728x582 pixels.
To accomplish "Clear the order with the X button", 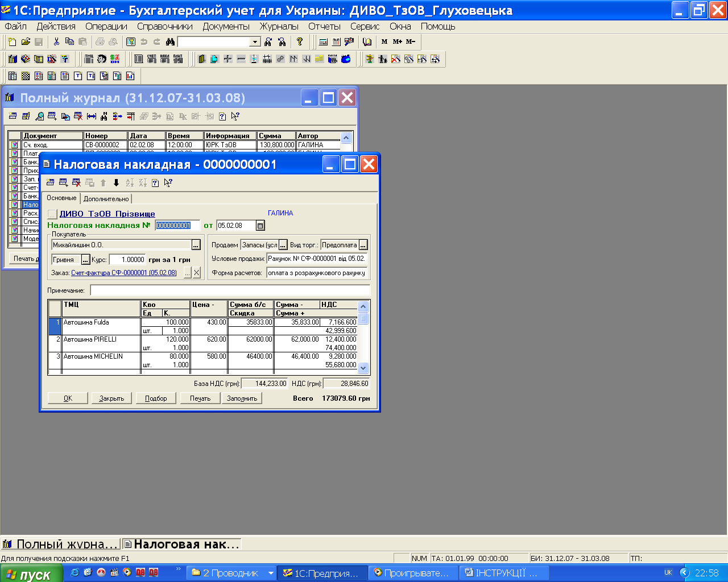I will (197, 273).
